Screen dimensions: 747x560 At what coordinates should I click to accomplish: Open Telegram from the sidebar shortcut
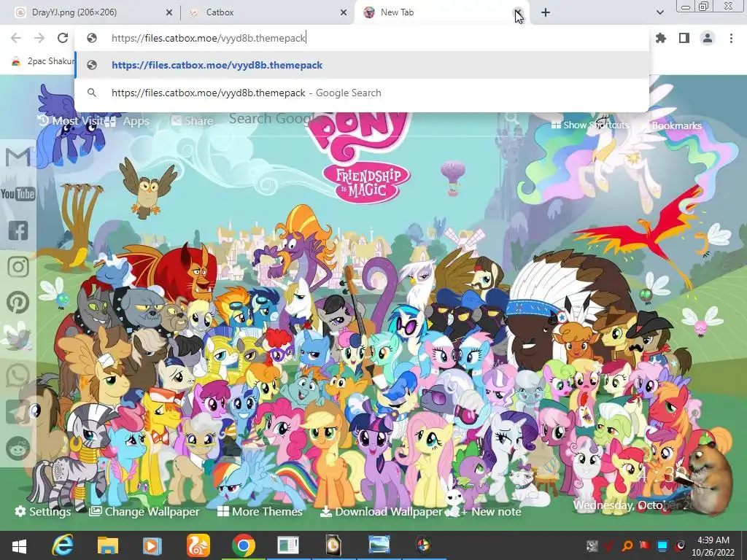[18, 411]
